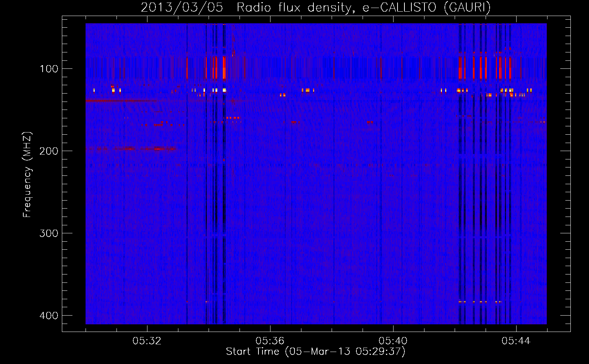
Task: Click the 05:40 time tick label
Action: [x=393, y=341]
